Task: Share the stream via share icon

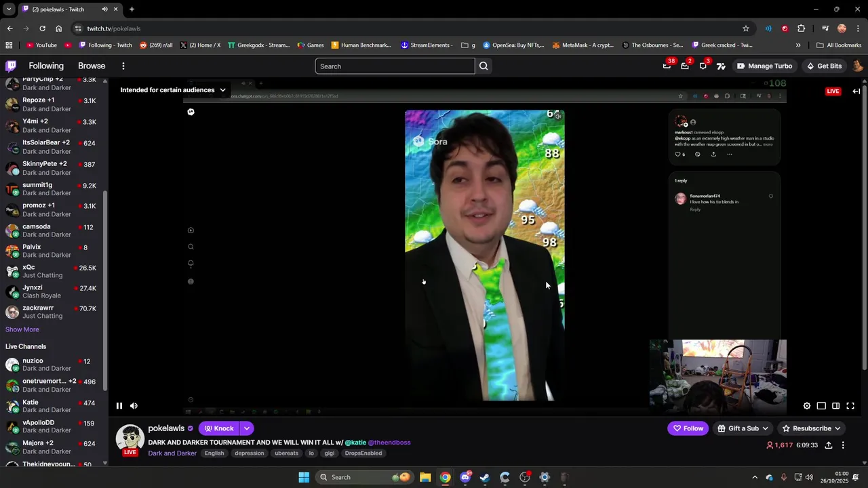Action: [829, 445]
